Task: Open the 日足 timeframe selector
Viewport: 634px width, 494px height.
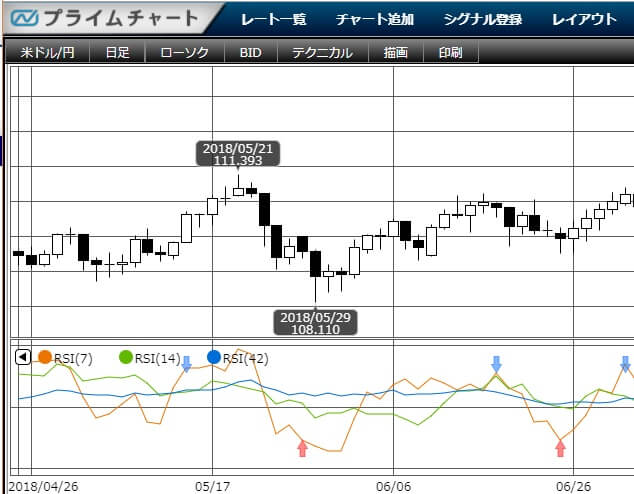Action: pyautogui.click(x=117, y=52)
